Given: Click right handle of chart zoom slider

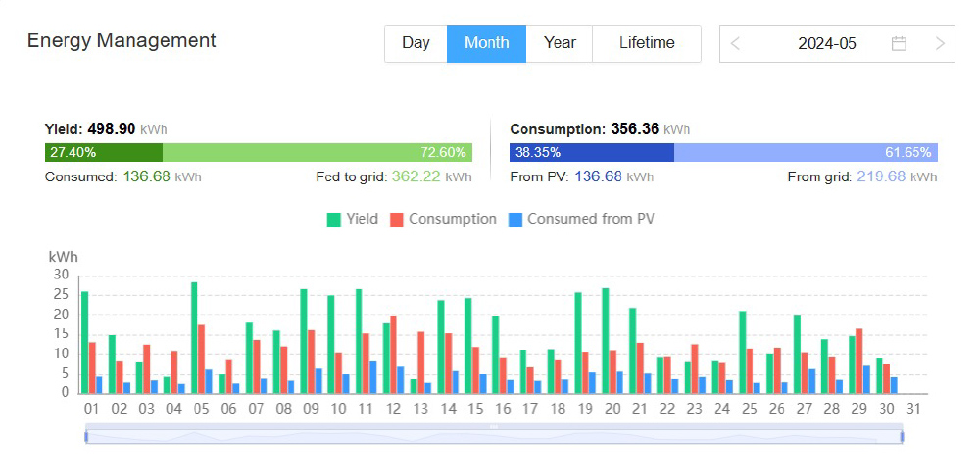Looking at the screenshot, I should (902, 436).
